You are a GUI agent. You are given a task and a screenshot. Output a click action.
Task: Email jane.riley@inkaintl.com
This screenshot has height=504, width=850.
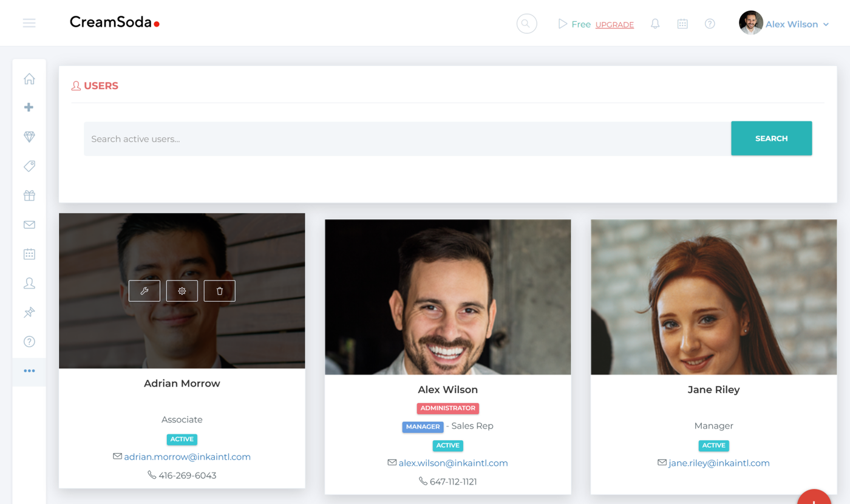pyautogui.click(x=719, y=463)
